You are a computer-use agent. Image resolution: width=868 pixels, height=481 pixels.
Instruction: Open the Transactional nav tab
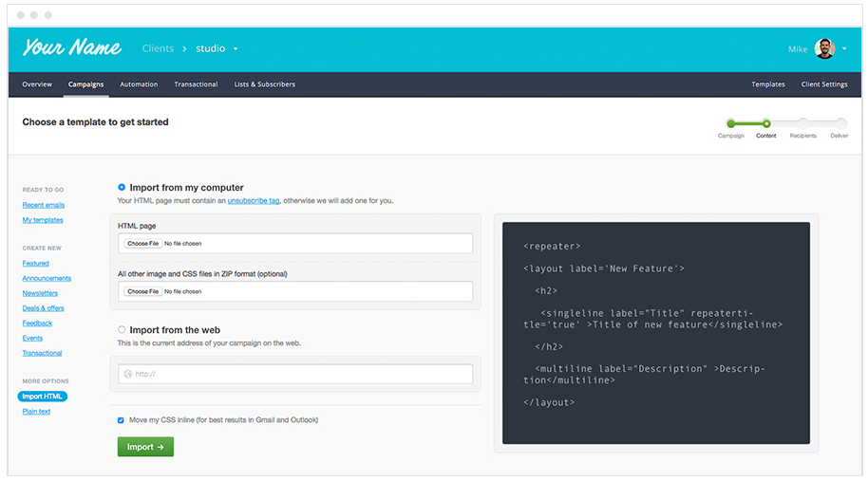196,84
